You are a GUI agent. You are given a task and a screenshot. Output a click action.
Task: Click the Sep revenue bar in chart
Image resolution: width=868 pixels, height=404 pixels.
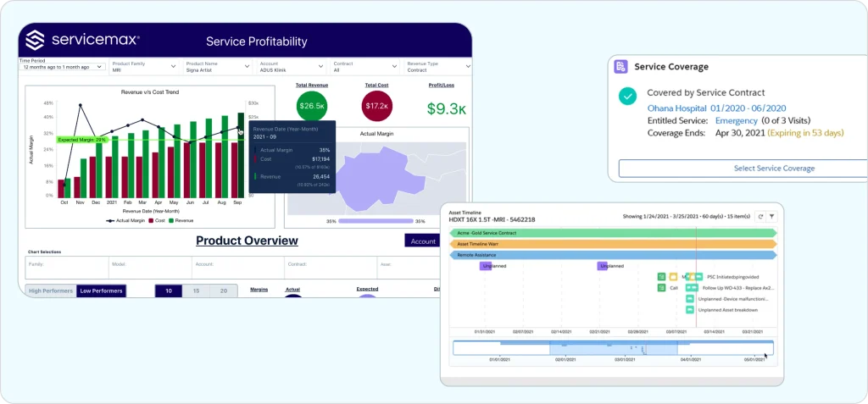pyautogui.click(x=241, y=155)
